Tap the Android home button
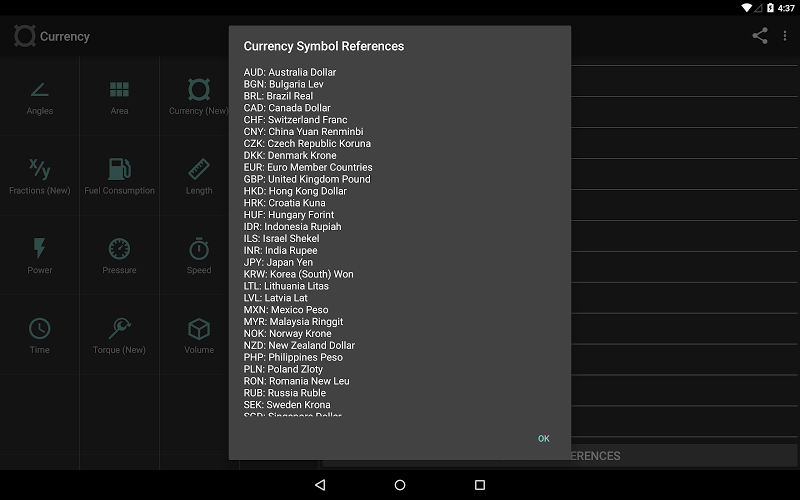800x500 pixels. click(400, 485)
